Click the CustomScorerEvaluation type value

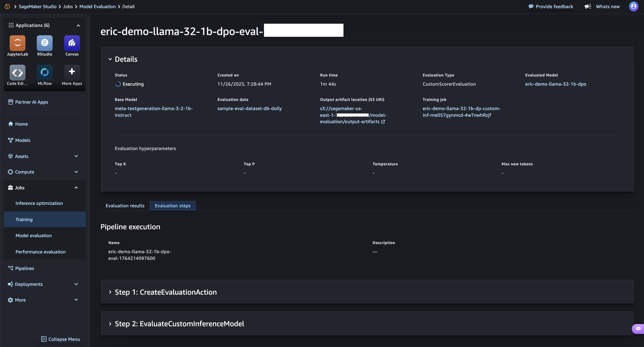pyautogui.click(x=449, y=84)
